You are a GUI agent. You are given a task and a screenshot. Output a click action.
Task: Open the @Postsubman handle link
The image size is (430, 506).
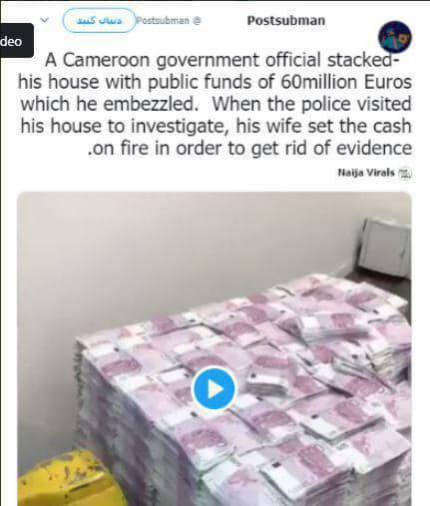163,21
